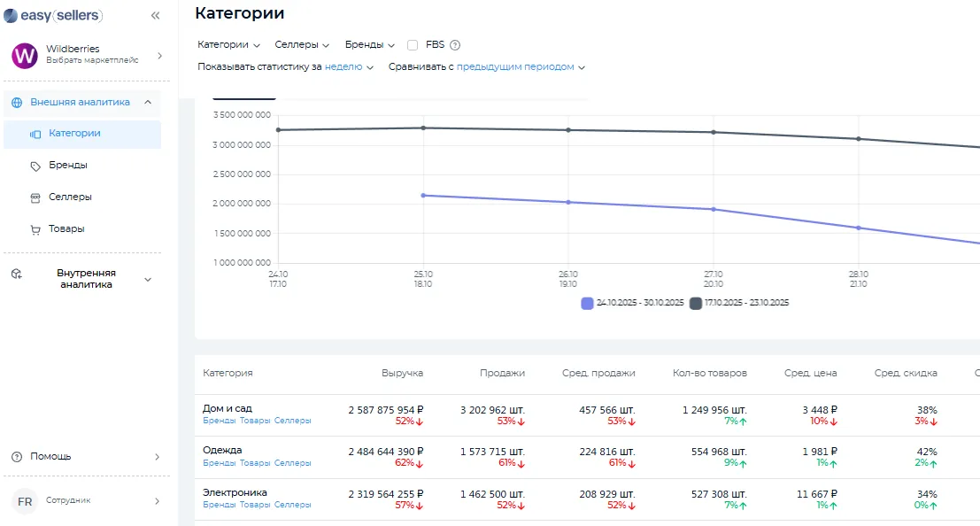Open Бренды link under Дом и сад
Image resolution: width=980 pixels, height=526 pixels.
click(219, 421)
